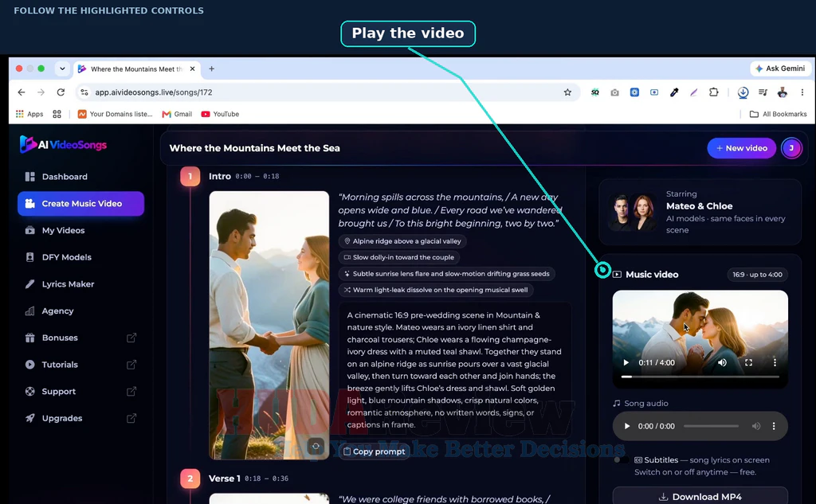Screen dimensions: 816x504
Task: Open the Intro scene couple image
Action: pos(269,325)
